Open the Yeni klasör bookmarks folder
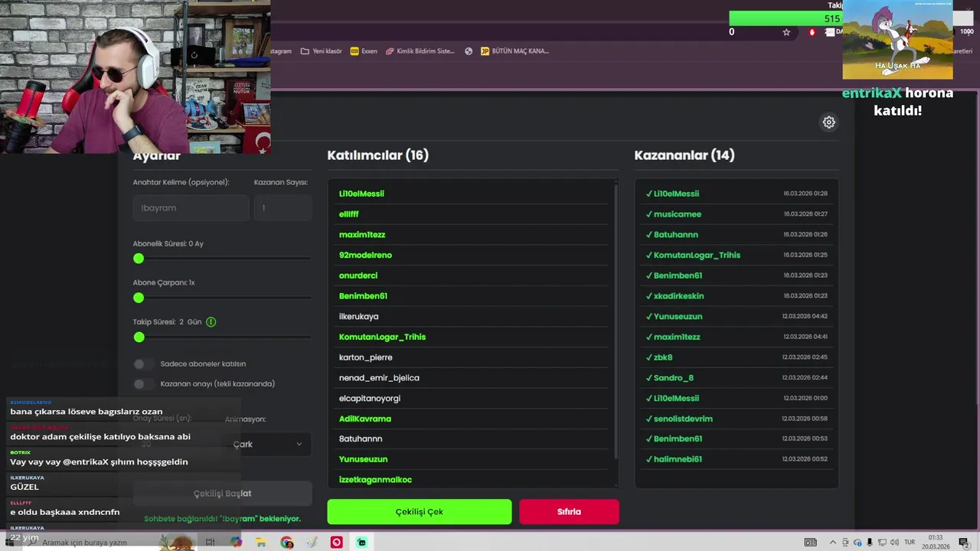The width and height of the screenshot is (980, 551). click(321, 51)
